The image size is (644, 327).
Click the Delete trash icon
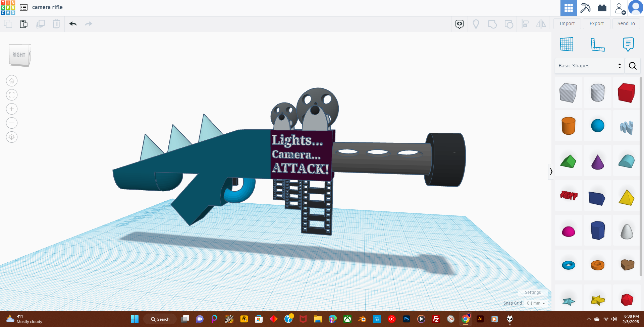(x=56, y=24)
